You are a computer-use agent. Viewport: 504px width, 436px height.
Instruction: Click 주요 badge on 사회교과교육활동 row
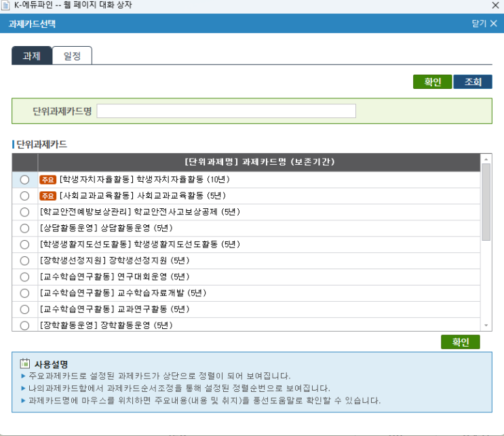[x=48, y=196]
